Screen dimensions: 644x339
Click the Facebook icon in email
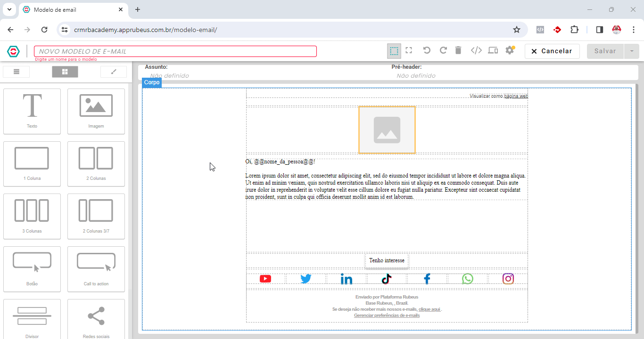click(x=427, y=279)
